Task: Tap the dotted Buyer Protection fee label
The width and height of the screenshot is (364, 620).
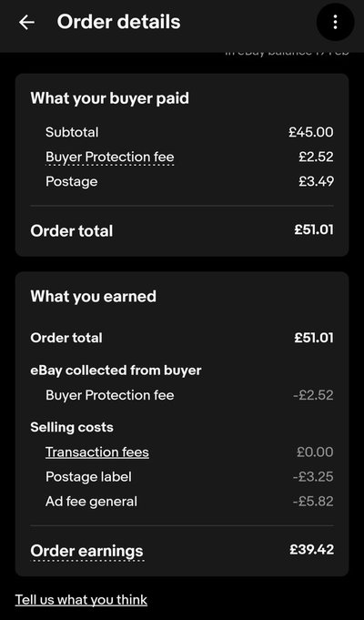Action: point(110,158)
